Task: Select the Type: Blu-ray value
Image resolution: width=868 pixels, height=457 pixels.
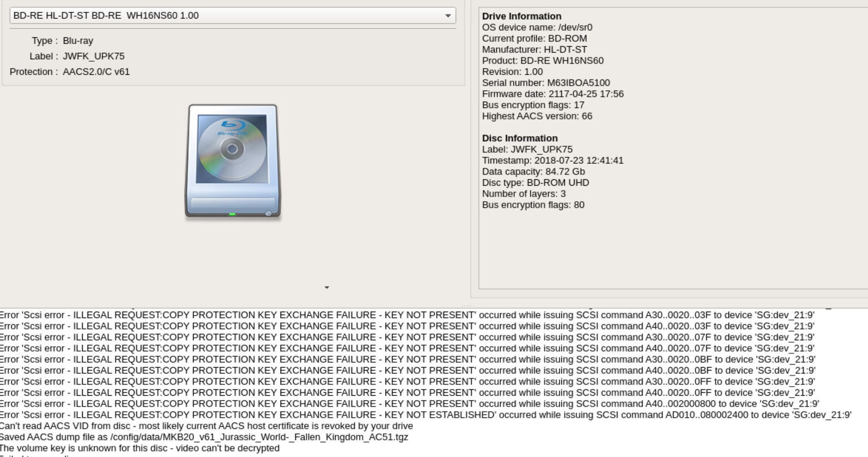Action: click(x=78, y=41)
